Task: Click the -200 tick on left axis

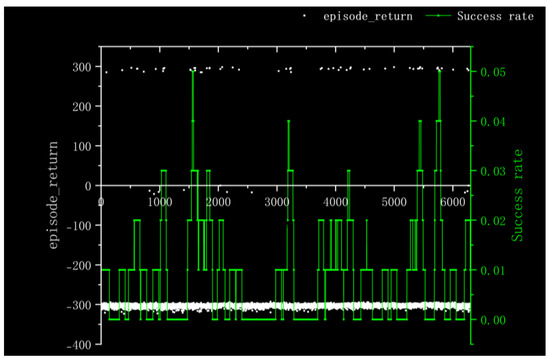Action: click(x=79, y=265)
